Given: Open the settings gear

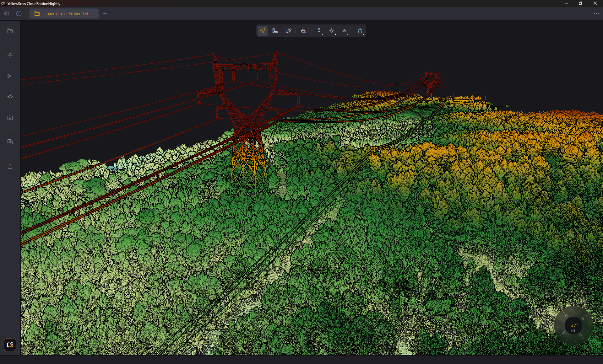Looking at the screenshot, I should pyautogui.click(x=6, y=13).
